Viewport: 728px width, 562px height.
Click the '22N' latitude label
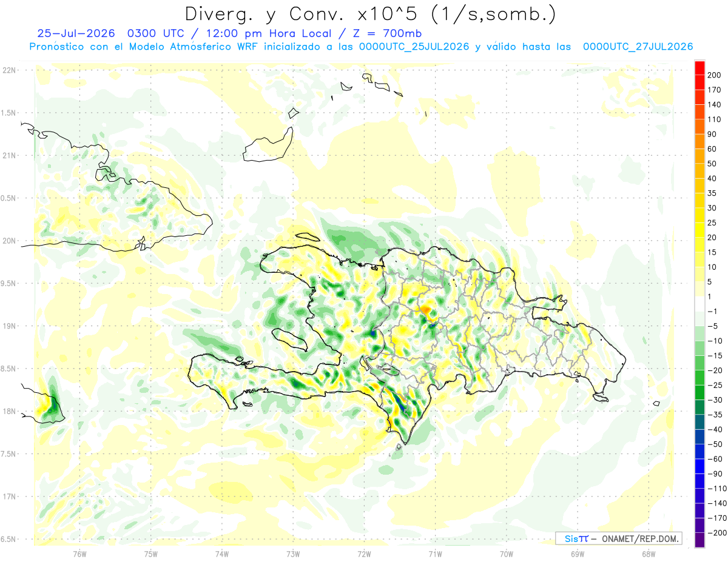(9, 70)
